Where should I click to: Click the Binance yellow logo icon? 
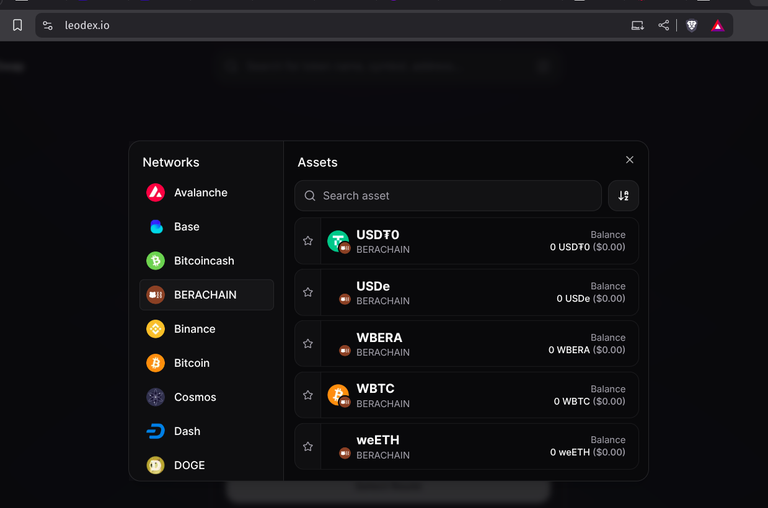[x=156, y=329]
